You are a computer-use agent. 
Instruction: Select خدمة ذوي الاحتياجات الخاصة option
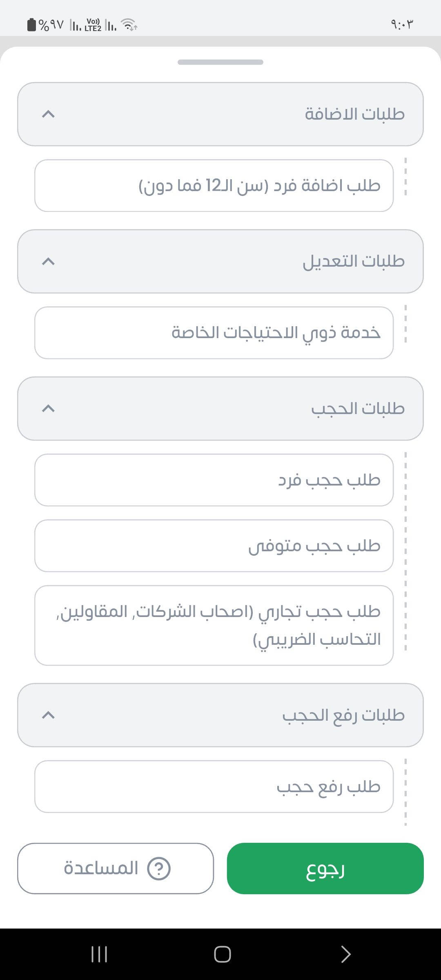click(x=214, y=333)
